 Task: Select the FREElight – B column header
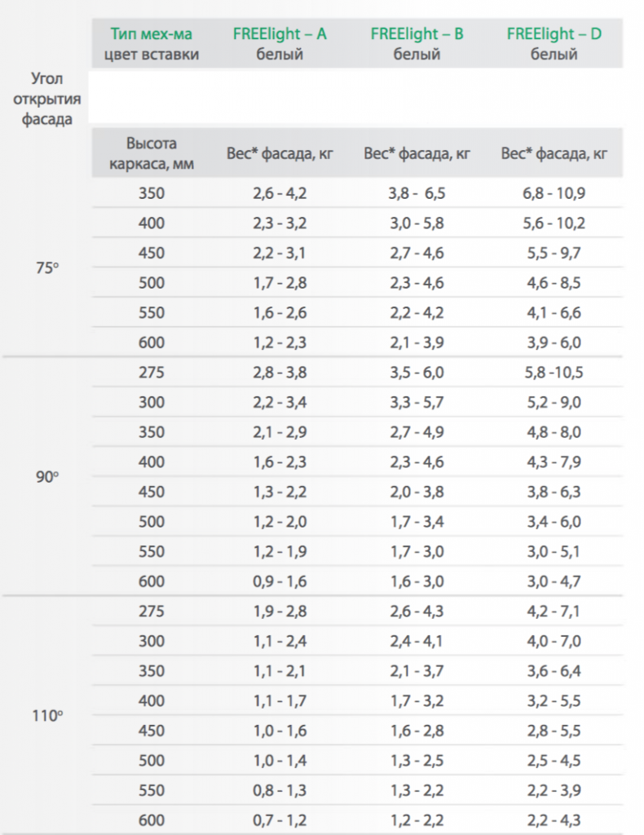point(417,44)
